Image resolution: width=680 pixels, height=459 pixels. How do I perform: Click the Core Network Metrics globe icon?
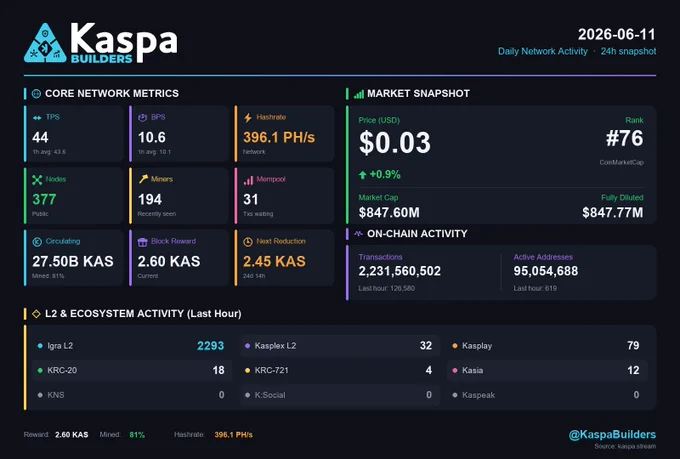(36, 94)
